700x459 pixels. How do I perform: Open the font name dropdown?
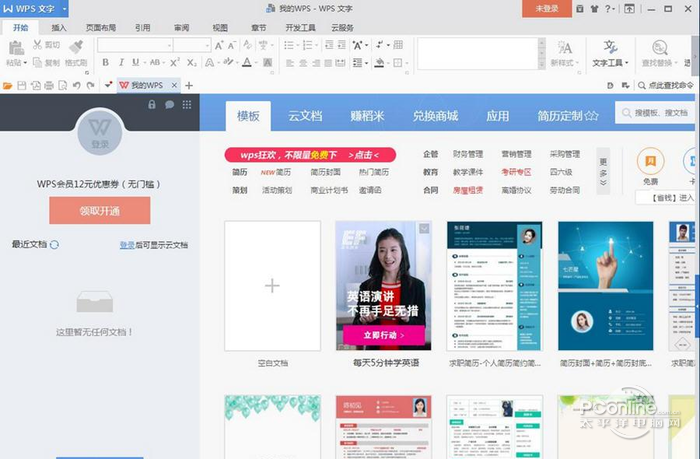click(x=169, y=45)
